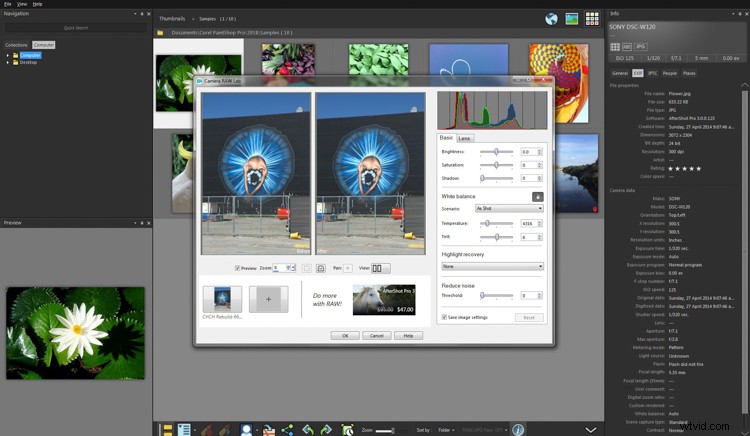Click the folder icon beside Documents path

coord(160,33)
